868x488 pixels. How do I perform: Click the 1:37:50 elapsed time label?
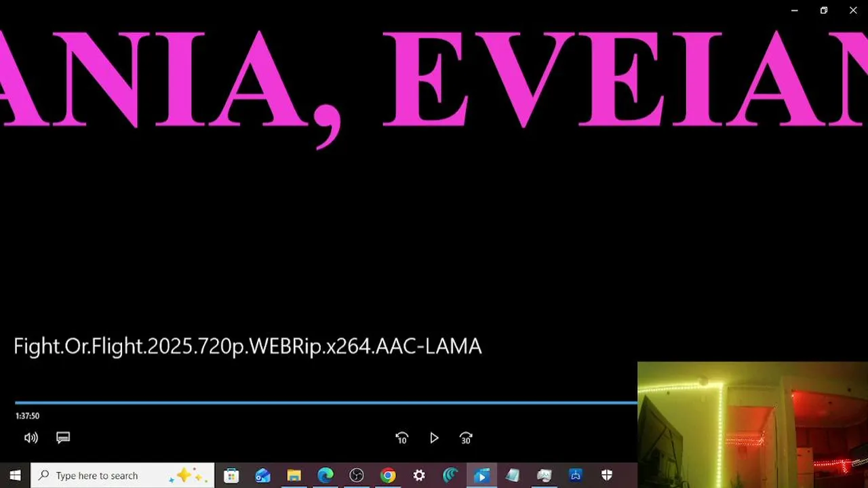[28, 416]
